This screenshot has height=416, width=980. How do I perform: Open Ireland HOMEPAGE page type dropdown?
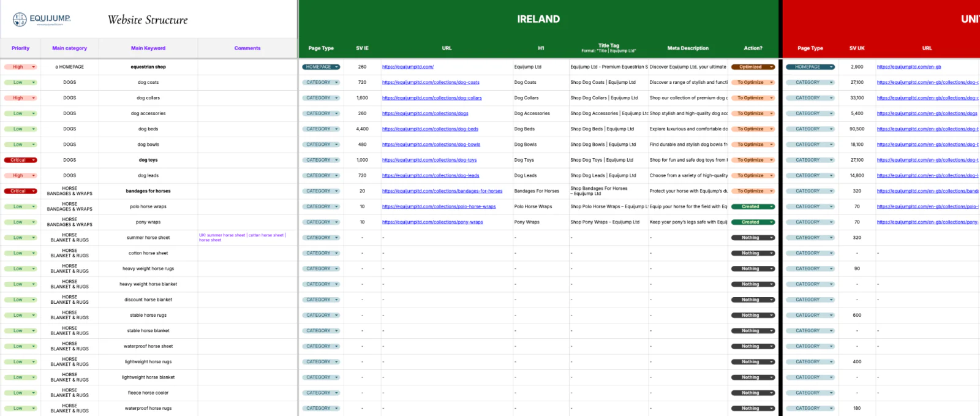(x=321, y=67)
